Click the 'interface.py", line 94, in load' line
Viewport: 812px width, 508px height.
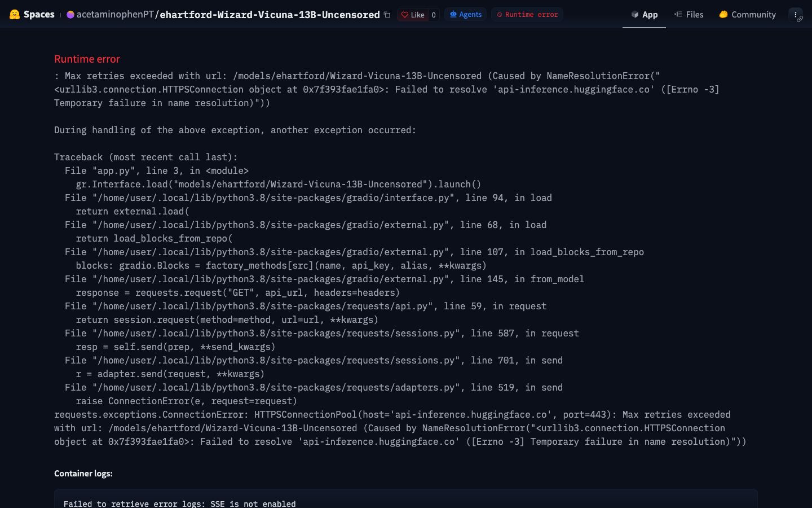[308, 198]
